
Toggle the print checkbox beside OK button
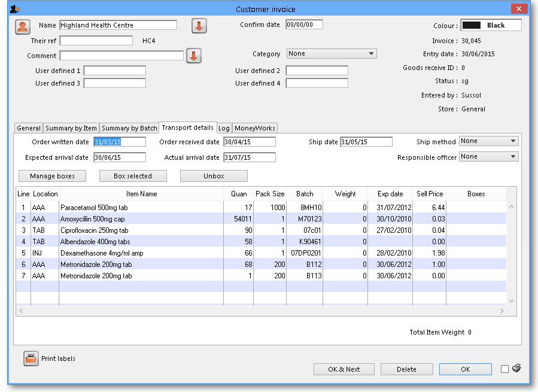(504, 369)
